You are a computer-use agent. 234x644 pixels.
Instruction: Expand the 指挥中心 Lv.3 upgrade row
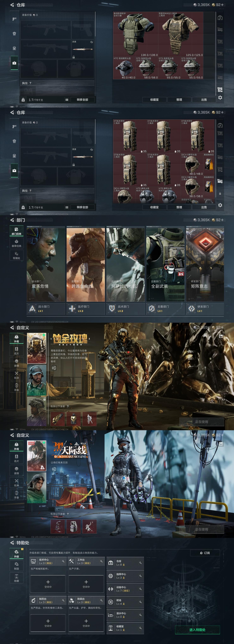point(125,576)
